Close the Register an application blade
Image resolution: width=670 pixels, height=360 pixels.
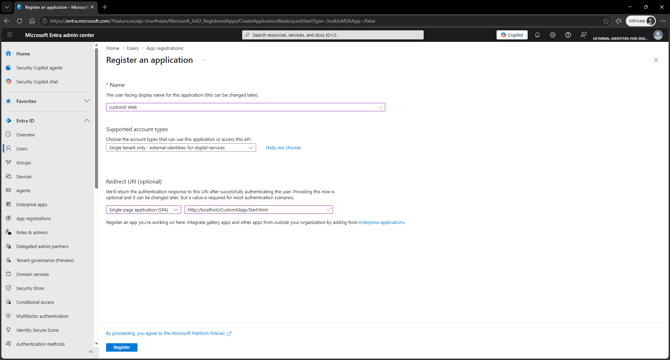(x=656, y=60)
